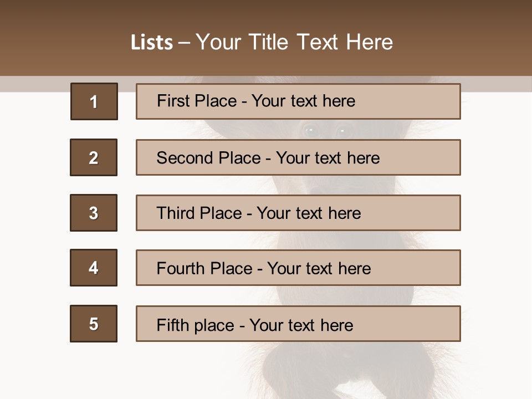
Task: Click the bold word Lists in title
Action: tap(151, 43)
